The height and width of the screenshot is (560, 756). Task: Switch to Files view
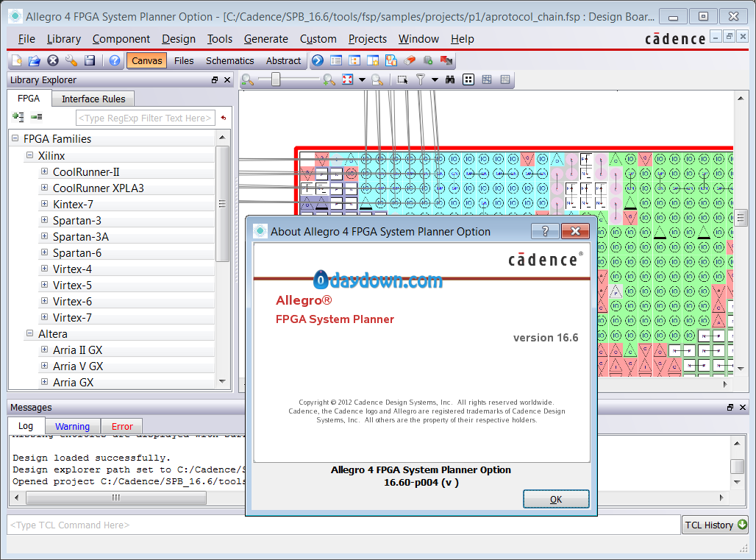(184, 61)
